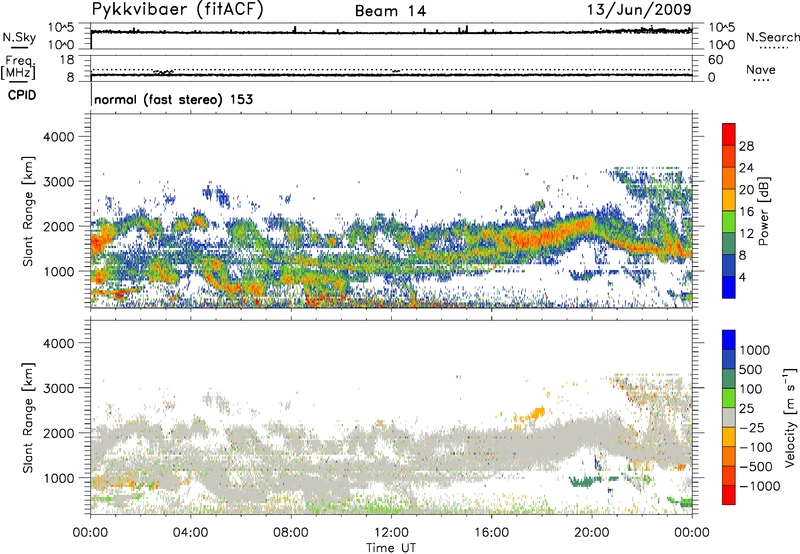Viewport: 800px width, 554px height.
Task: Click the 2000 tick of the velocity panel
Action: click(59, 433)
